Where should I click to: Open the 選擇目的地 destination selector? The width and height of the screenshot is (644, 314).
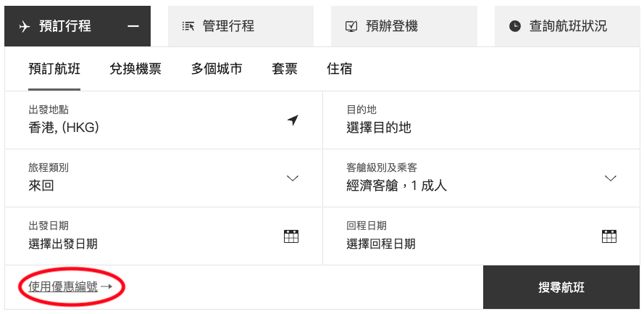379,128
